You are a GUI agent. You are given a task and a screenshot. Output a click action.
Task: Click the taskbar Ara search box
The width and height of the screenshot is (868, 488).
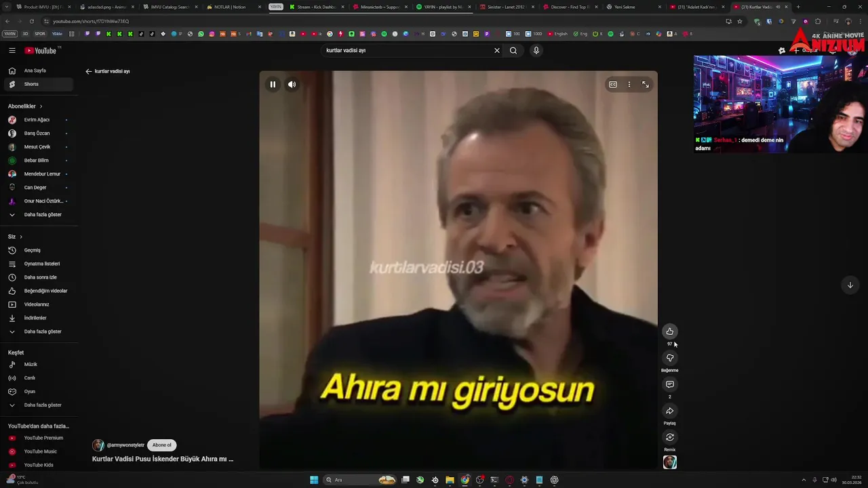point(360,480)
